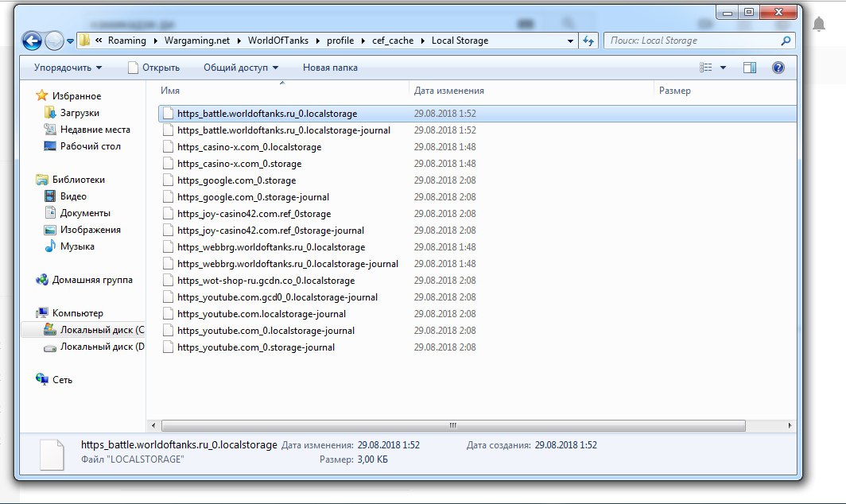Select Домашняя группа in navigation pane

click(92, 280)
